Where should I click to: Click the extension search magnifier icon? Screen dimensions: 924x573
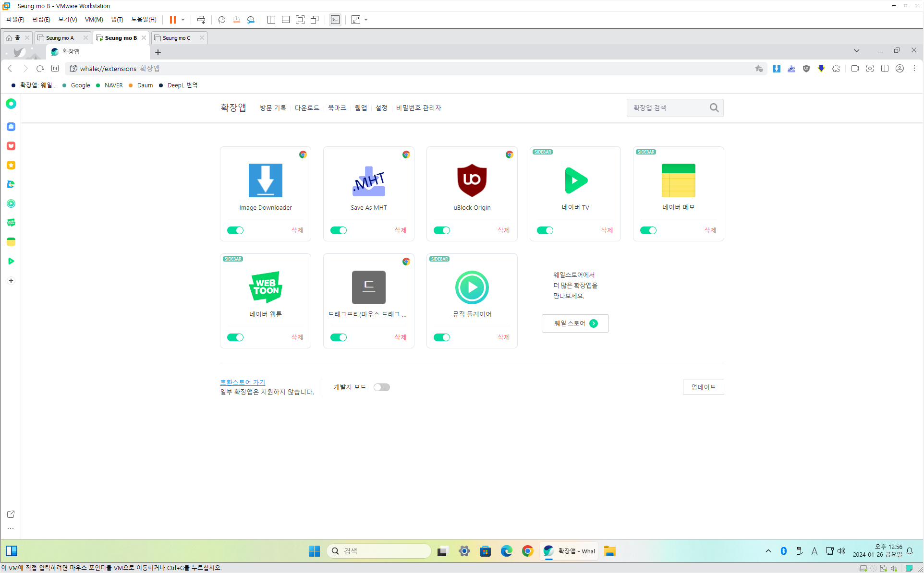[x=714, y=108]
